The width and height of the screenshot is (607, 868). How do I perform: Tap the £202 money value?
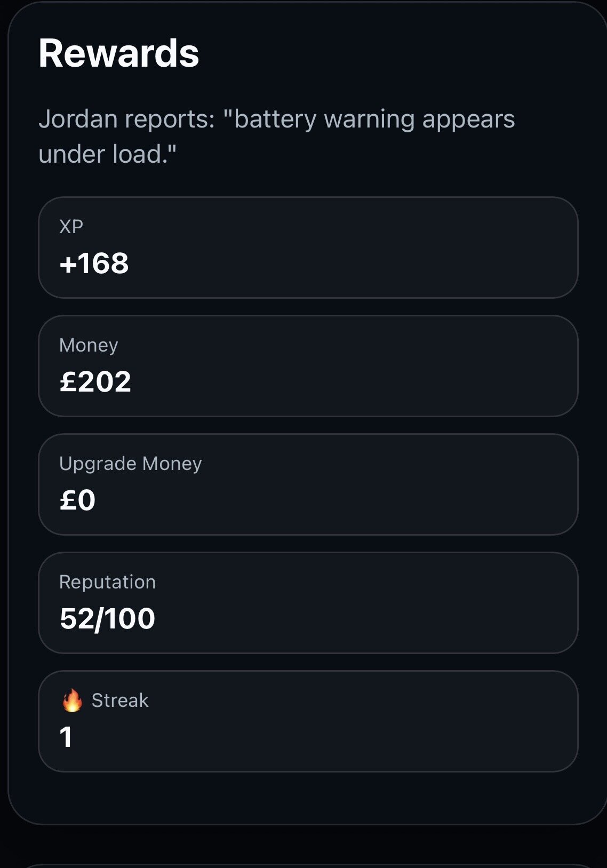[x=95, y=381]
